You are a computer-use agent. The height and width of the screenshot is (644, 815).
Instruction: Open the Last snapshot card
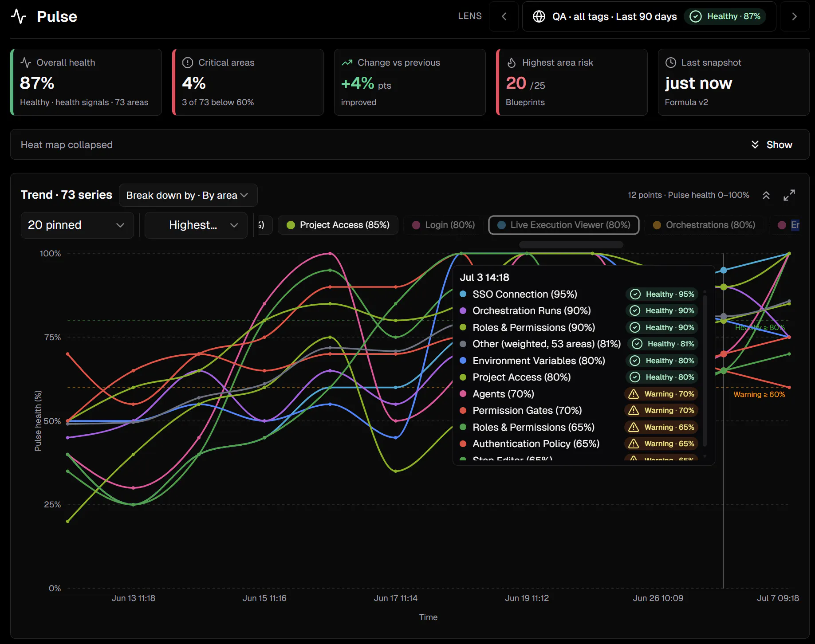pyautogui.click(x=733, y=82)
